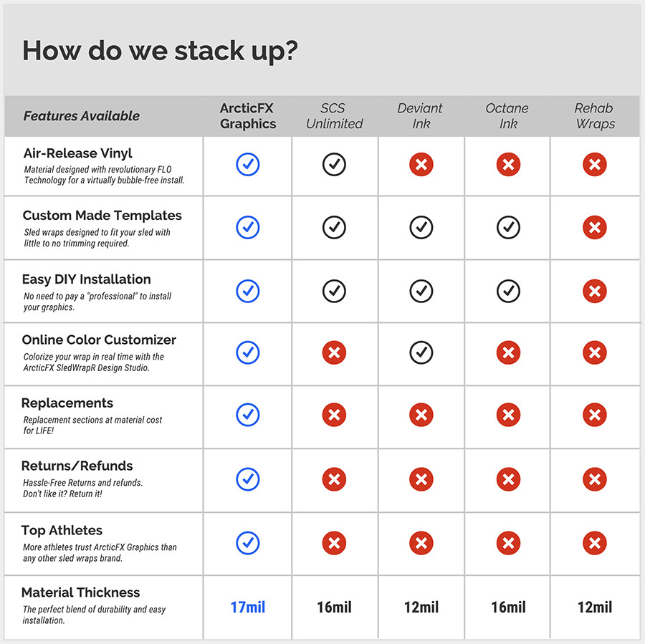Click SCS Unlimited red X for Replacements

coord(334,415)
